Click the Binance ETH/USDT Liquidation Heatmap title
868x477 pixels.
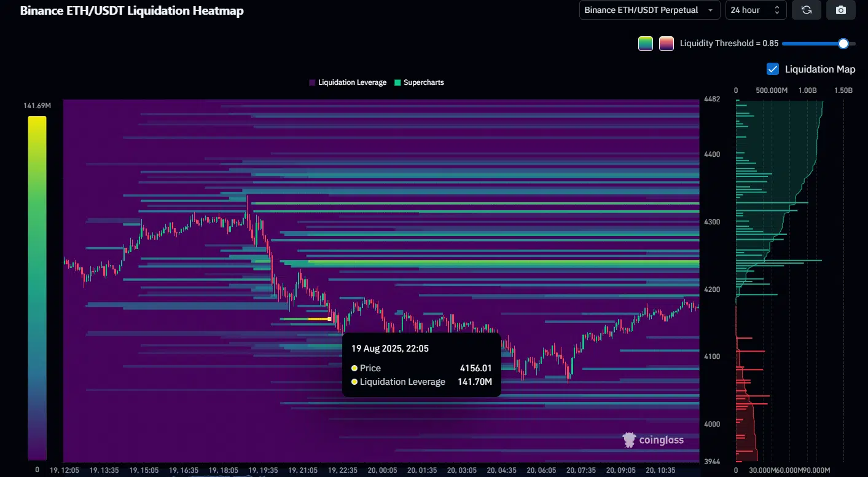click(132, 11)
